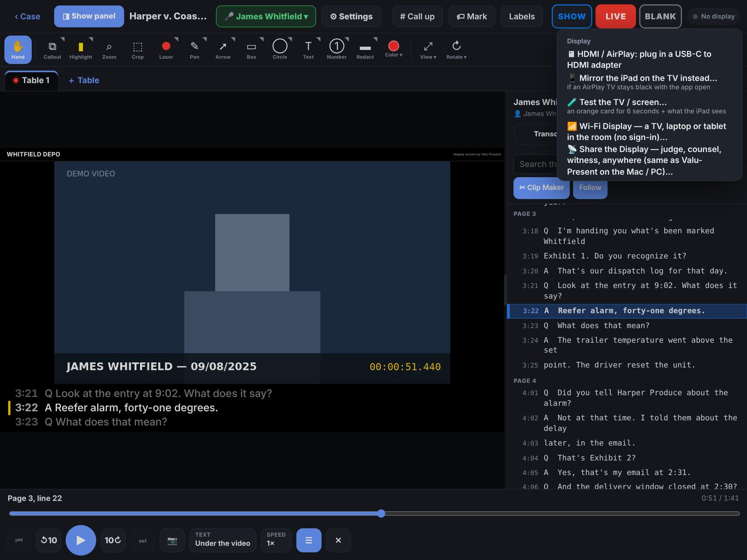Choose Test the TV / screen option
Image resolution: width=747 pixels, height=560 pixels.
649,106
